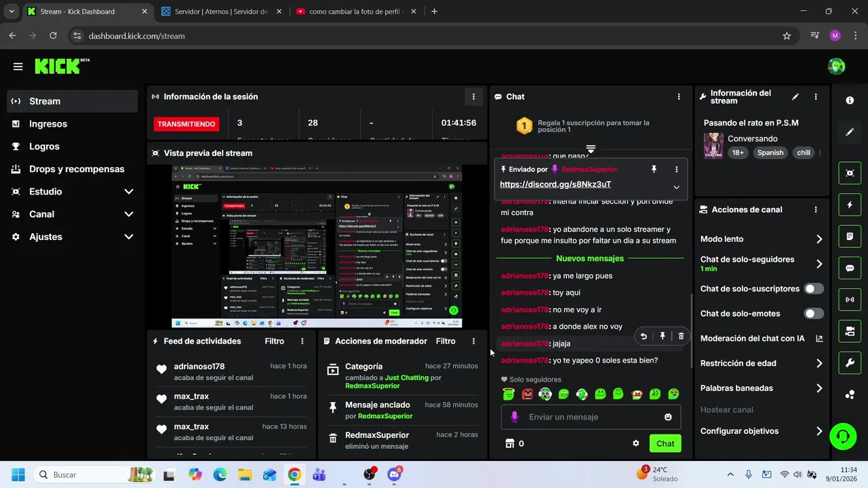Click the Enviar un mensaje field
The width and height of the screenshot is (868, 488).
591,417
